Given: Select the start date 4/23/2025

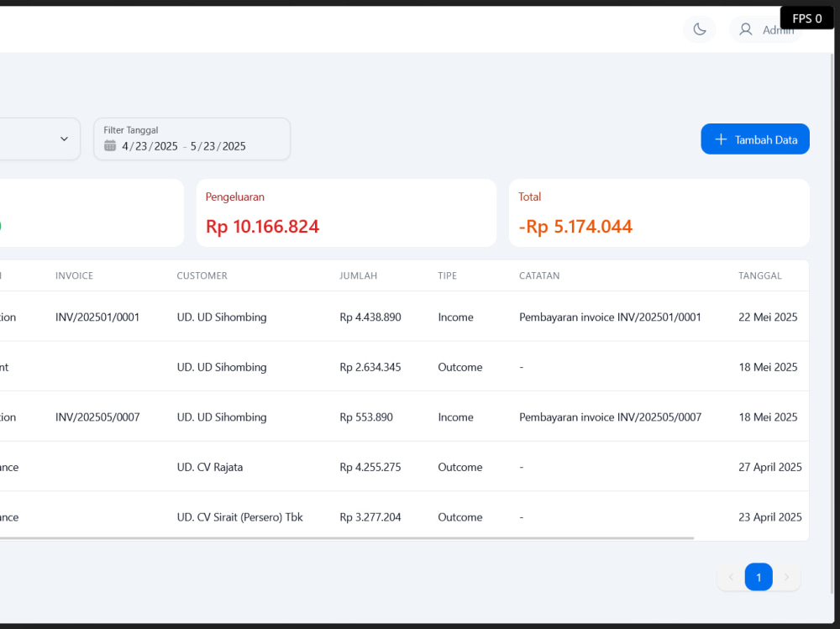Looking at the screenshot, I should (x=150, y=146).
